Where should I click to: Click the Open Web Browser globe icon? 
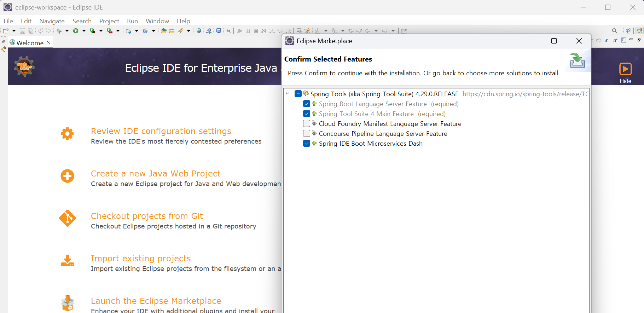pos(199,31)
